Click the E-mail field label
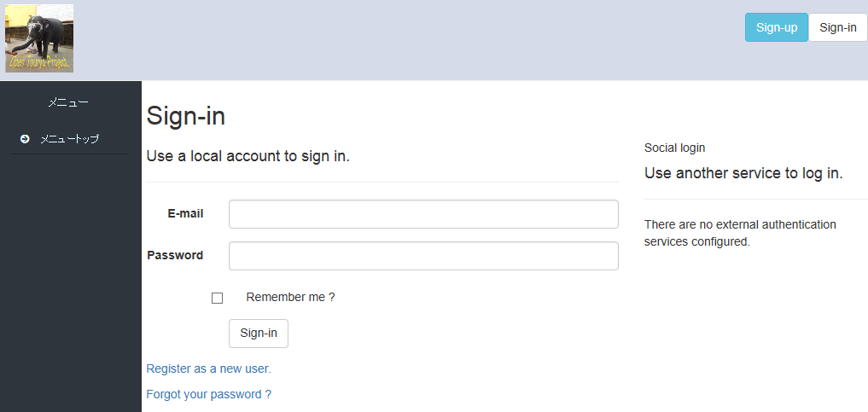Image resolution: width=868 pixels, height=412 pixels. click(x=185, y=213)
